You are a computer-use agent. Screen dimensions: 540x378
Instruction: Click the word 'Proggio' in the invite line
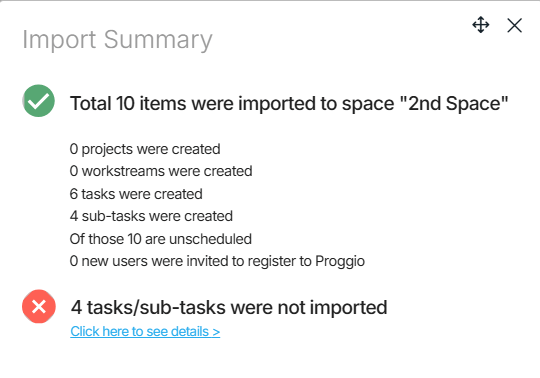(x=340, y=261)
